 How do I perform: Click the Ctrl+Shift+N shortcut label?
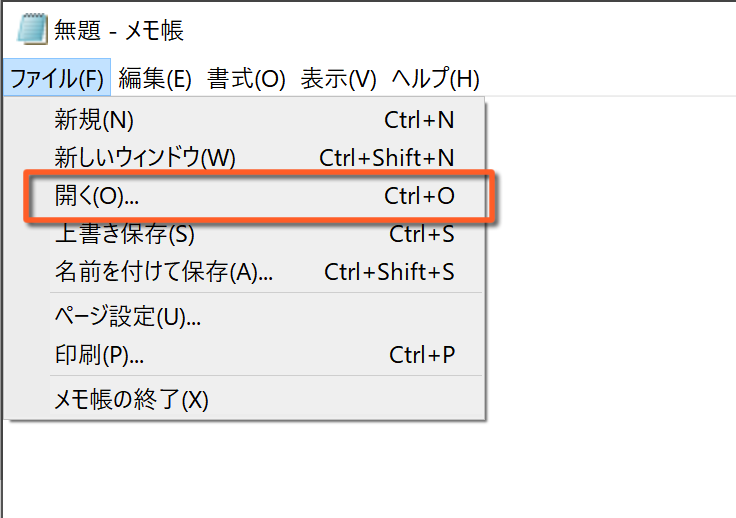point(386,157)
